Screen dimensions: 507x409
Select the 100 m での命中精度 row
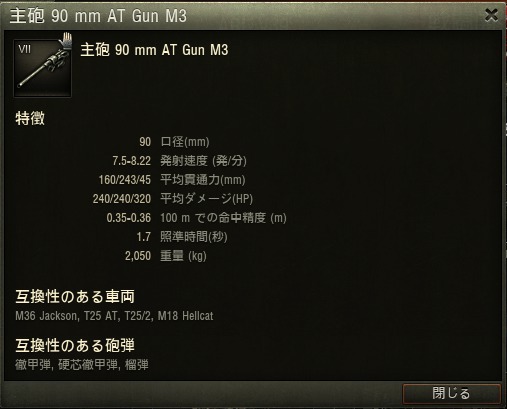(197, 218)
